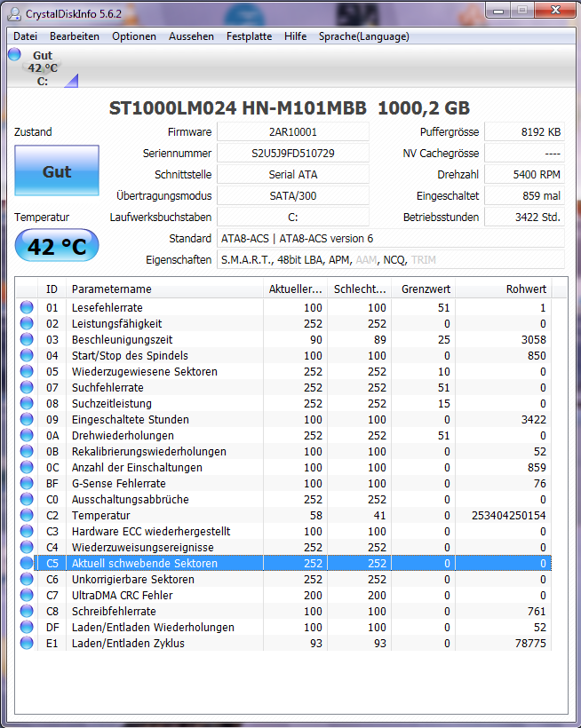The height and width of the screenshot is (728, 581).
Task: Click status orb for 07 Suchfehlerrate row
Action: (x=27, y=387)
